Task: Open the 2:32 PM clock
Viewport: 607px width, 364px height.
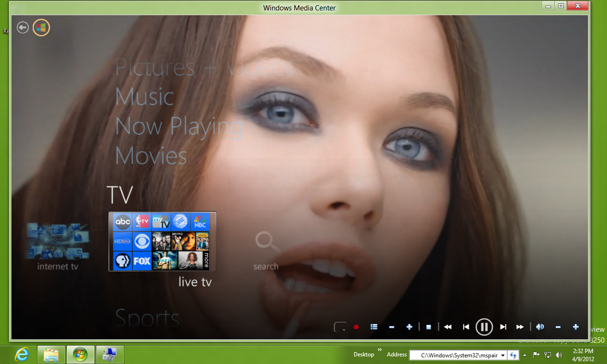Action: click(x=583, y=355)
